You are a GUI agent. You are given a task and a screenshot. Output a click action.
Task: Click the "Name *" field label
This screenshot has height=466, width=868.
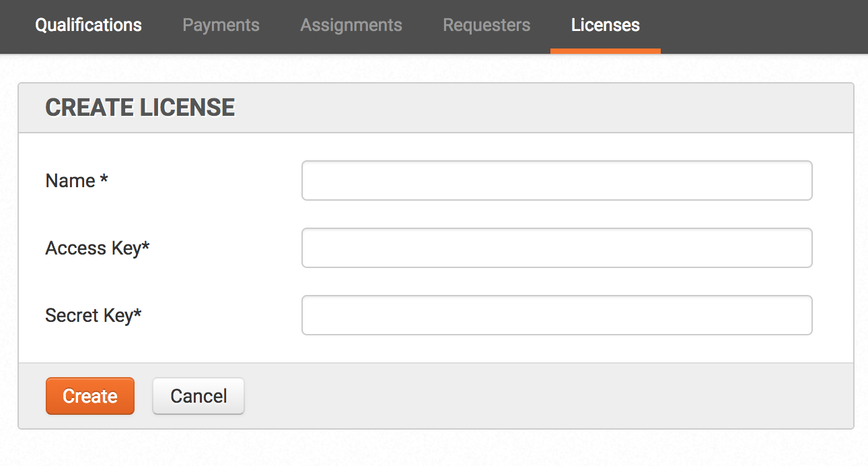(77, 180)
